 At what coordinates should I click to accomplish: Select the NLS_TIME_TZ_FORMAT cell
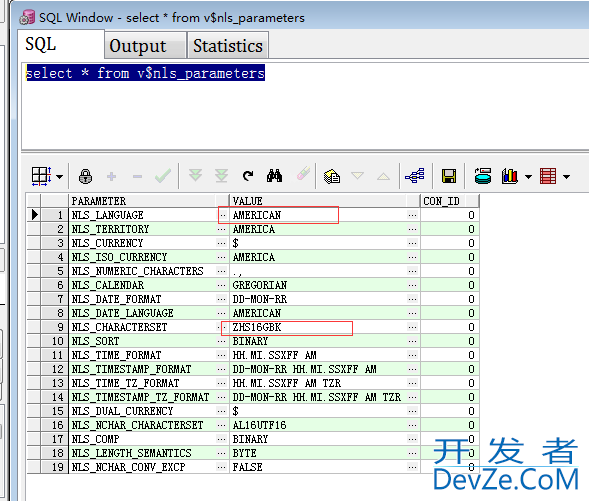click(148, 383)
